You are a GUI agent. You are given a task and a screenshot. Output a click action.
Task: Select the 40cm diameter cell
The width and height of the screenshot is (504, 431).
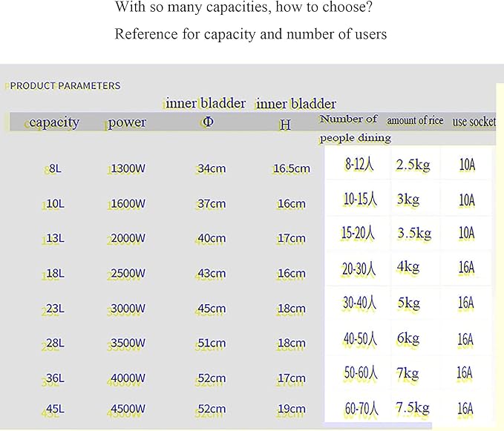click(x=212, y=238)
